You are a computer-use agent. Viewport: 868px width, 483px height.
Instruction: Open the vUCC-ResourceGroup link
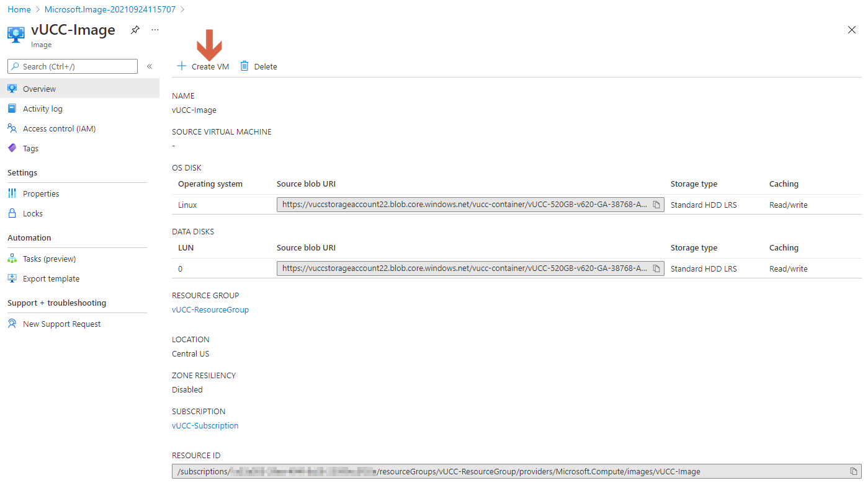pos(210,309)
